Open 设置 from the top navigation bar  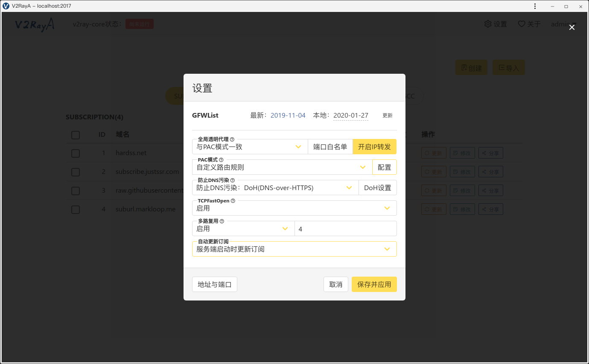pyautogui.click(x=496, y=24)
